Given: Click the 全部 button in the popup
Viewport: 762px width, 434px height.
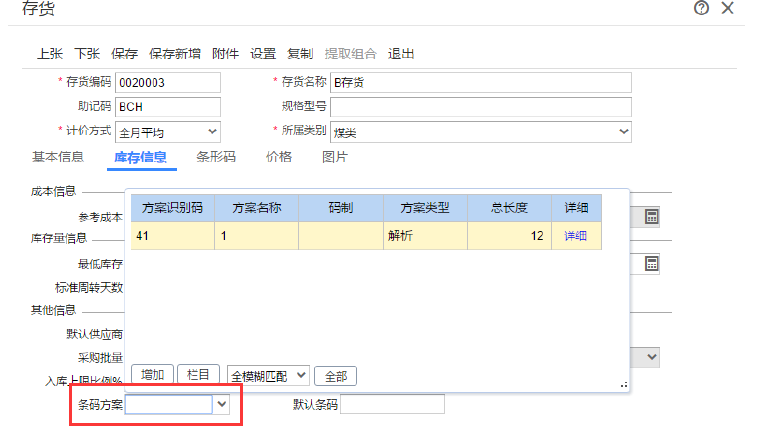Looking at the screenshot, I should (x=335, y=376).
